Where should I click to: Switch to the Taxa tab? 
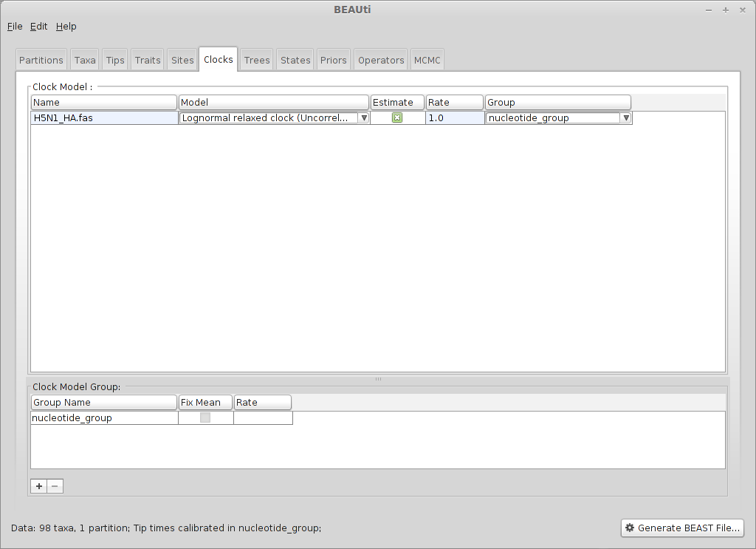point(85,60)
